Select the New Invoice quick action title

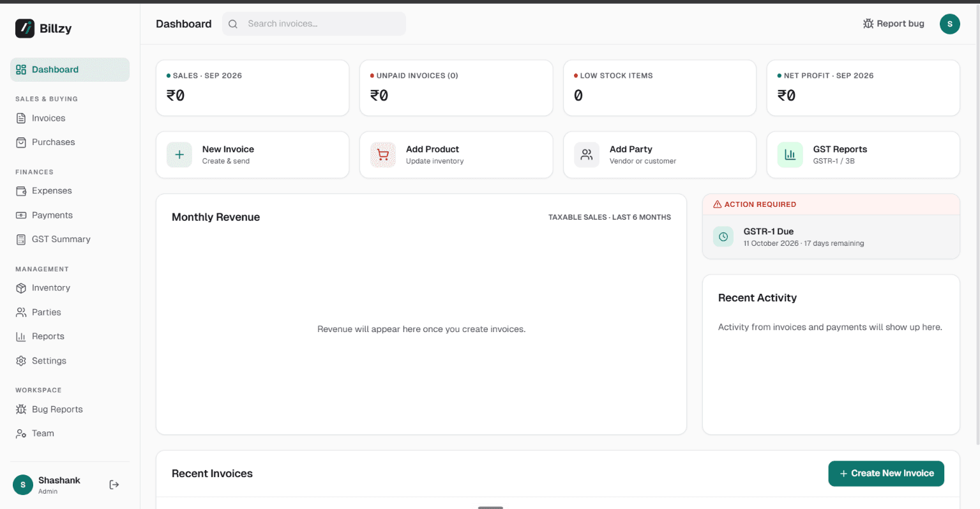tap(228, 149)
